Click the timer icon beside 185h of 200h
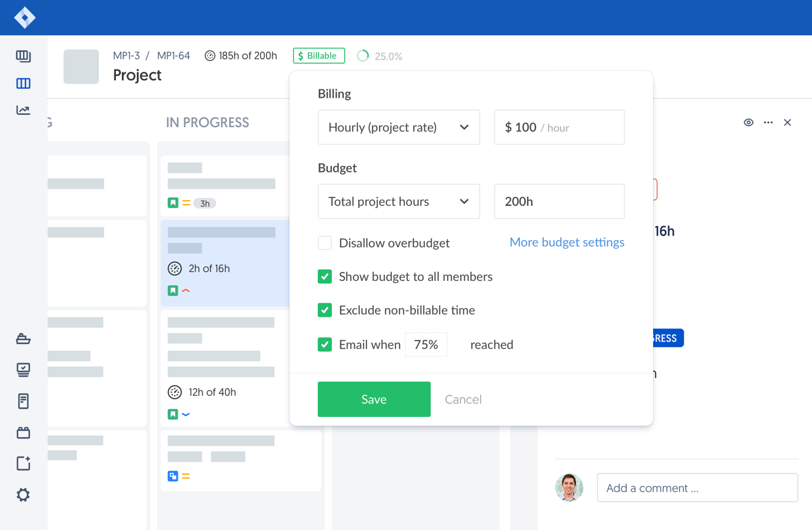The image size is (812, 530). click(210, 56)
